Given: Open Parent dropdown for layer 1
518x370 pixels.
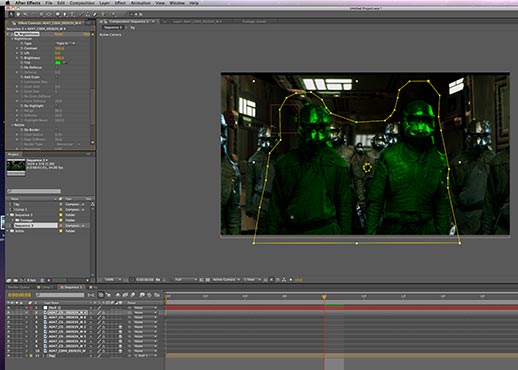Looking at the screenshot, I should pos(145,308).
